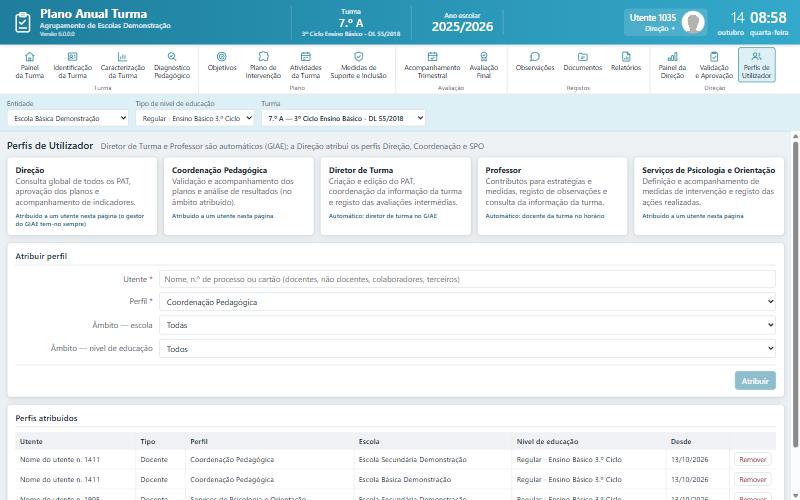Viewport: 800px width, 500px height.
Task: Select the Diretor de Turma profile card
Action: (395, 196)
